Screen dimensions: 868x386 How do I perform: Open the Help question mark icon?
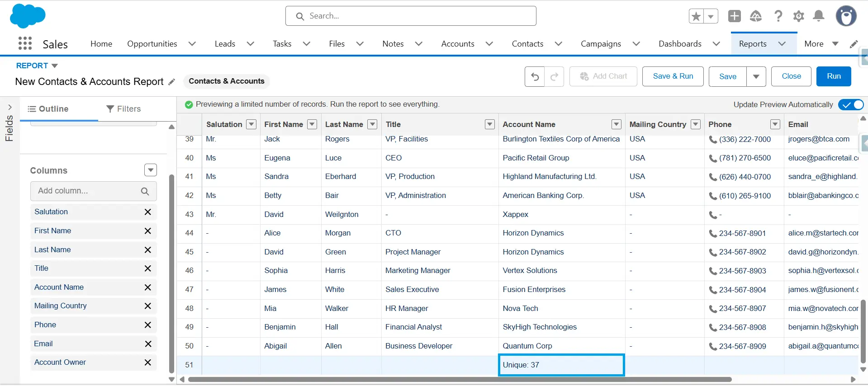coord(778,16)
